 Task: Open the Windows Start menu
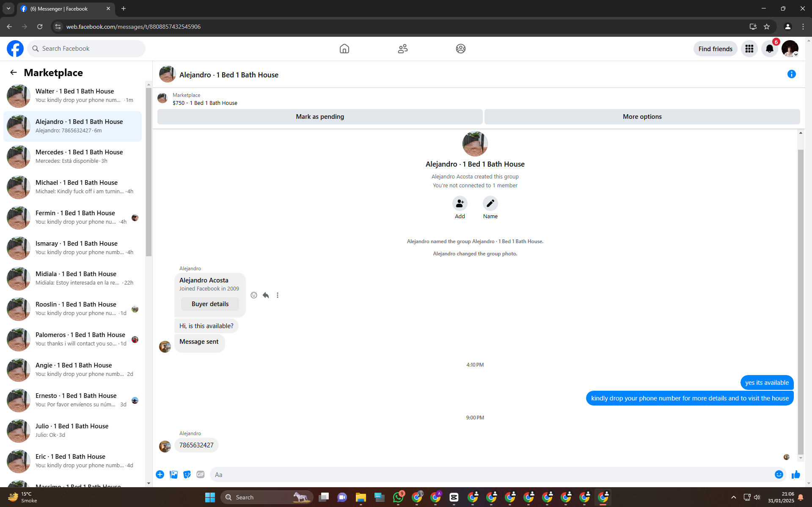pos(210,497)
